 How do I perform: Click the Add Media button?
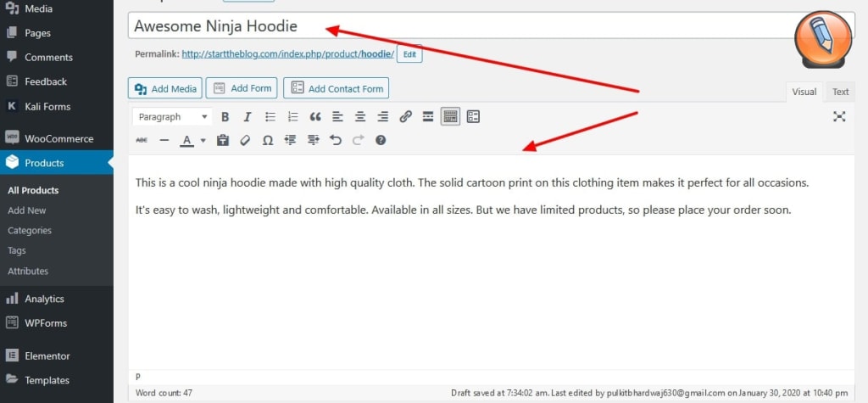165,88
